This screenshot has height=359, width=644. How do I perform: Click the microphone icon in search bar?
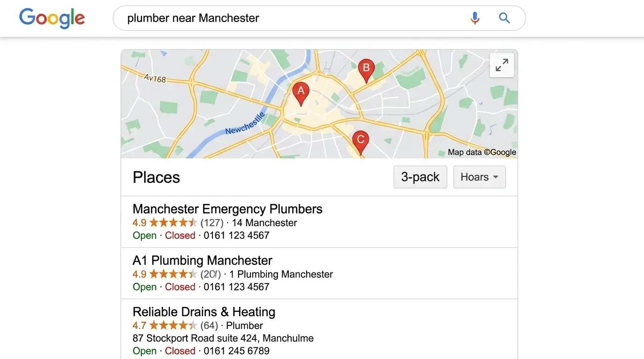[475, 18]
